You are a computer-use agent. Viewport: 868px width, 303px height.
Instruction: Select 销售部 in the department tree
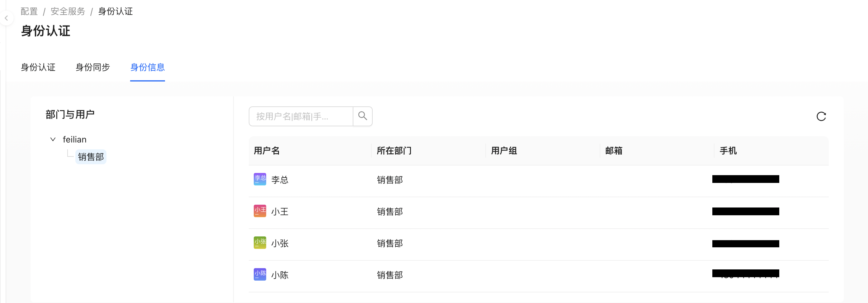coord(91,156)
